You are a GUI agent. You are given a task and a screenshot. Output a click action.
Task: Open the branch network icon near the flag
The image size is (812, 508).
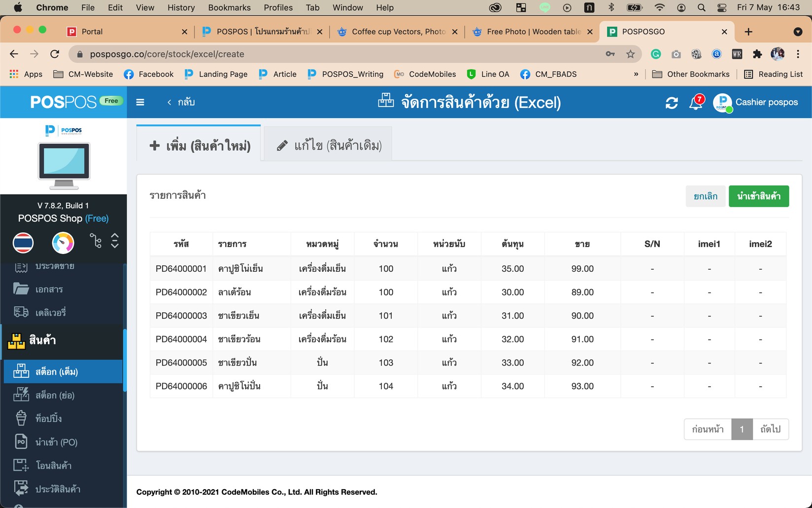coord(96,241)
